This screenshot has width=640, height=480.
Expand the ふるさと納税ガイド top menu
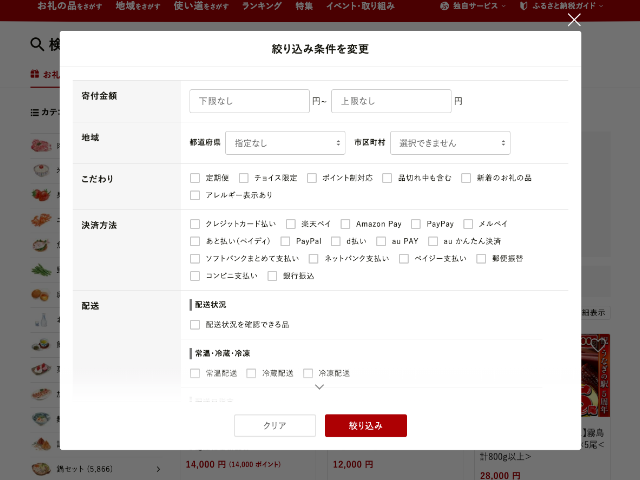tap(561, 6)
